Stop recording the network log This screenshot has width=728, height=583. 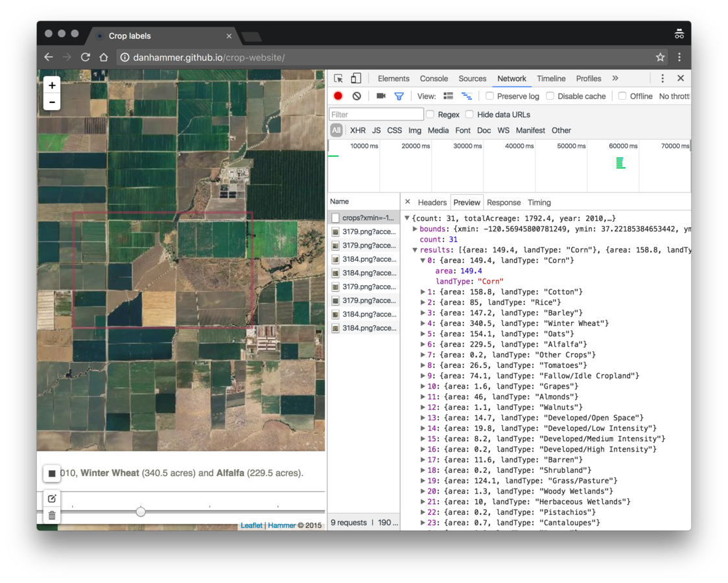[x=338, y=96]
